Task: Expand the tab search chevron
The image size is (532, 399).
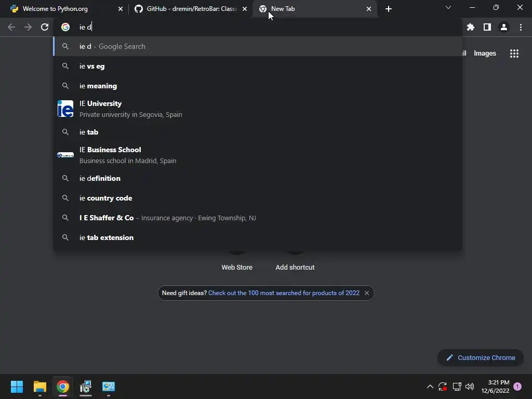Action: tap(448, 7)
